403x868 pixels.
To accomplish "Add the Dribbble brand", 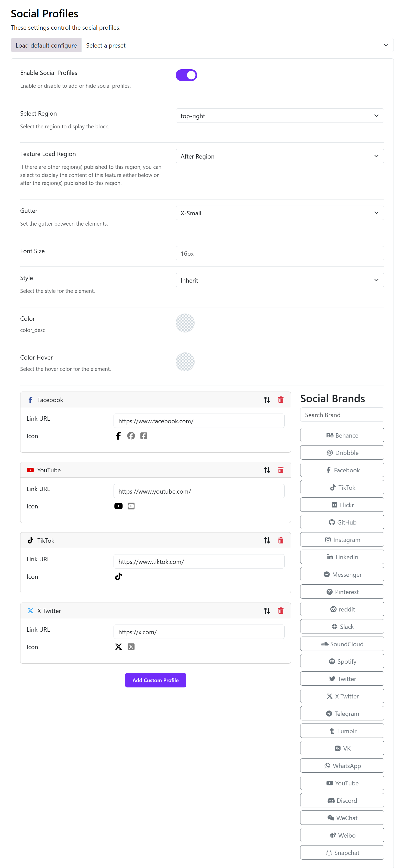I will click(342, 453).
